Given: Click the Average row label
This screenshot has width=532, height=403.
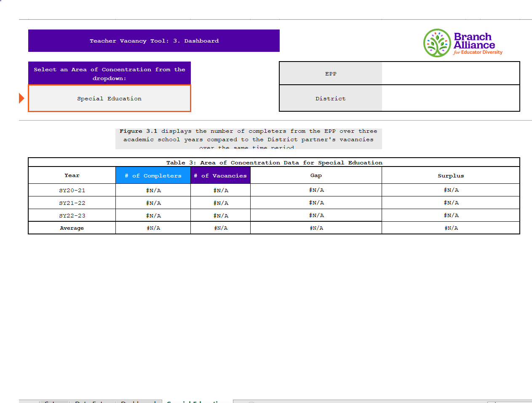Looking at the screenshot, I should [x=72, y=228].
